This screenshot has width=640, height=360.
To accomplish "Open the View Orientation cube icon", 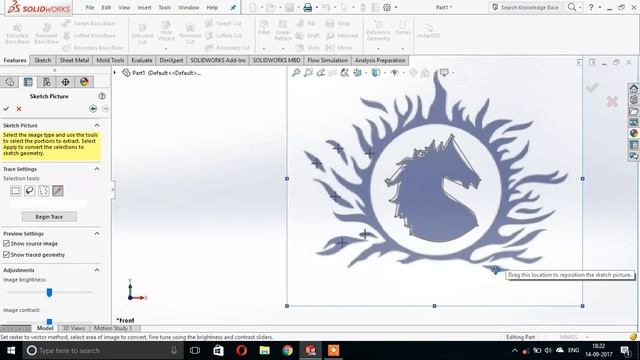I will point(357,73).
